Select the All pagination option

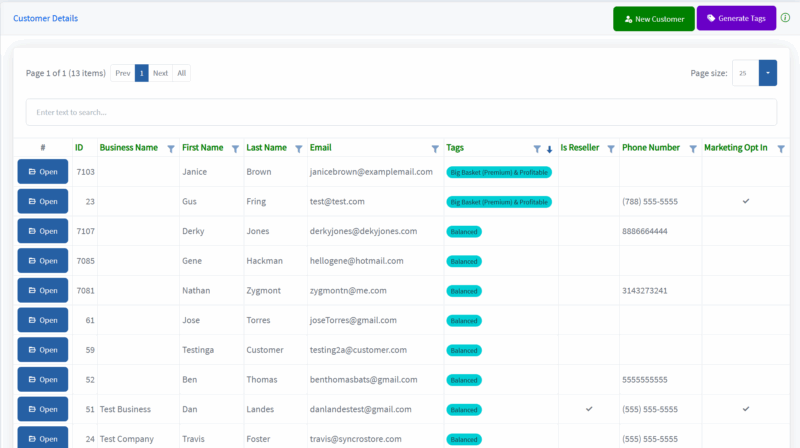click(x=181, y=73)
